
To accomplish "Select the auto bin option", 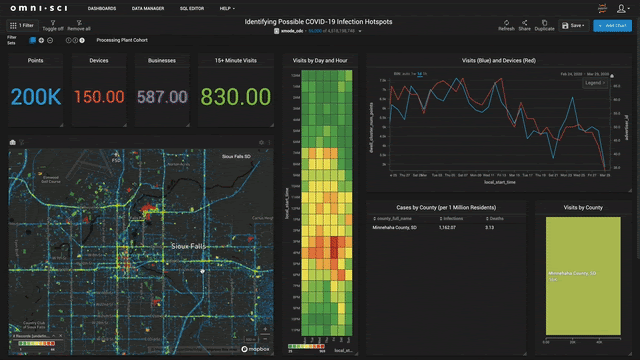I will 406,74.
